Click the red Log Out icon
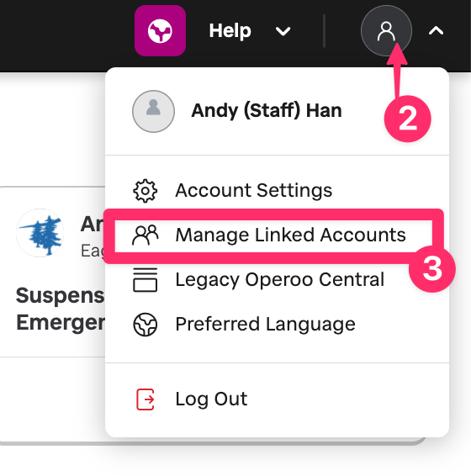471x476 pixels. pos(146,399)
